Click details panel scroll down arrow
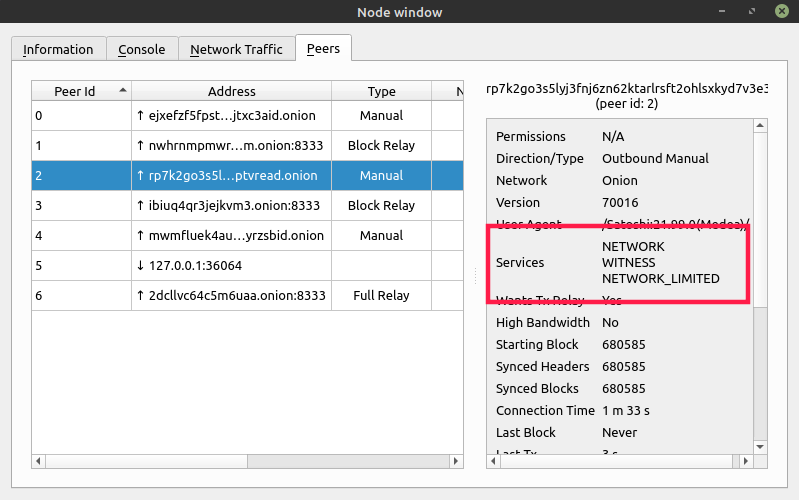This screenshot has width=799, height=500. [760, 446]
